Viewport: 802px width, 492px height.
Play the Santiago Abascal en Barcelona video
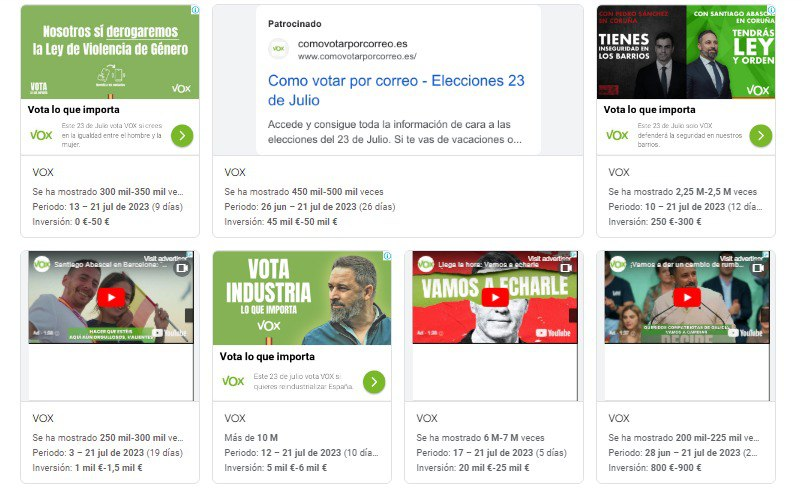click(x=111, y=298)
